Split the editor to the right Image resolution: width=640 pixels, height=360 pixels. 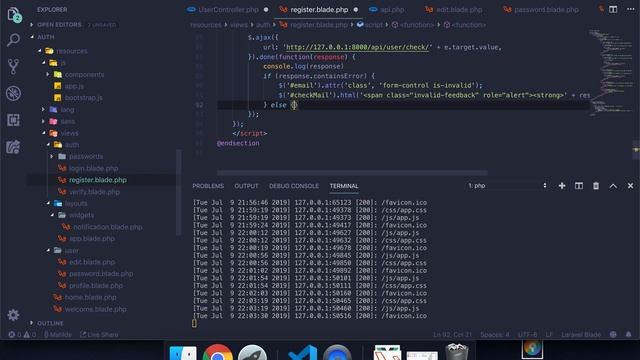[613, 9]
